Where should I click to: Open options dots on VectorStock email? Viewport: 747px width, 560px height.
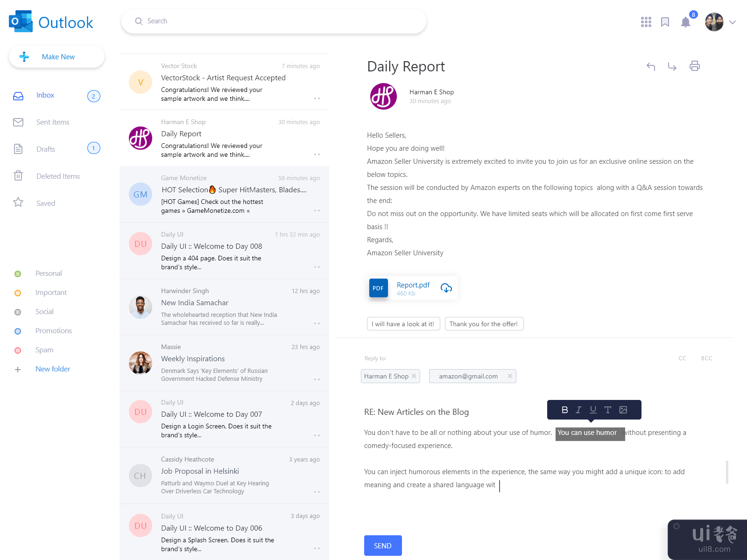coord(317,98)
